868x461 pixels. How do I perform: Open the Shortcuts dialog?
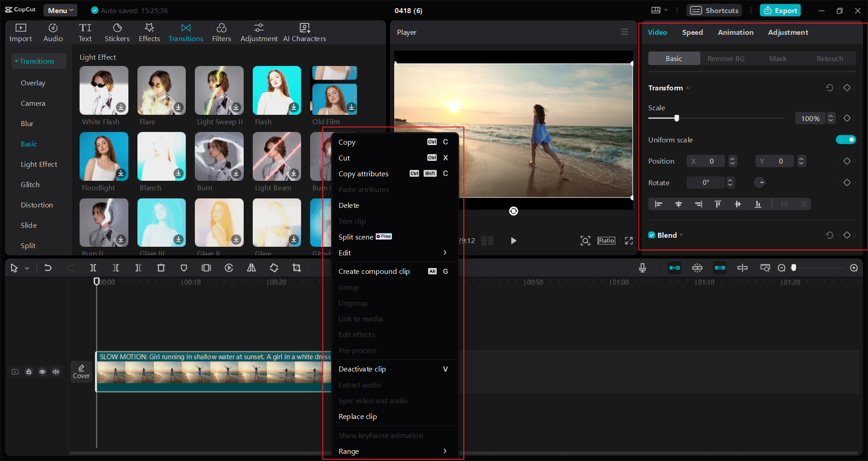click(713, 10)
